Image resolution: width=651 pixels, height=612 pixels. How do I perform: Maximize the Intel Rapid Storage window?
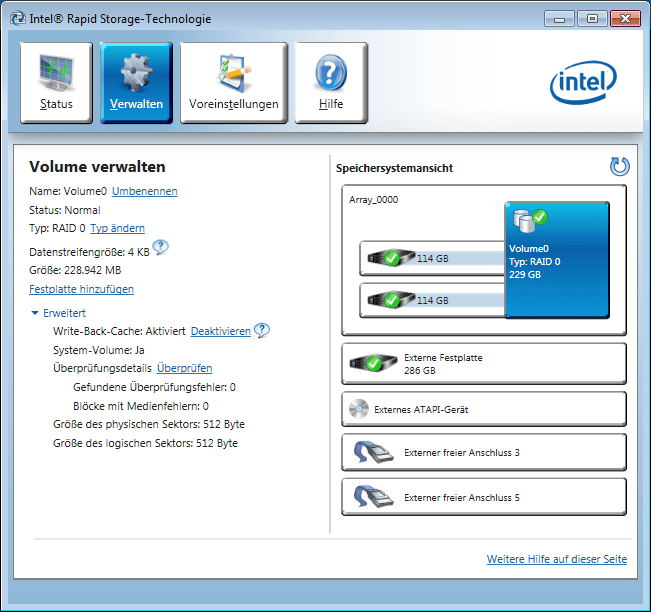coord(592,19)
